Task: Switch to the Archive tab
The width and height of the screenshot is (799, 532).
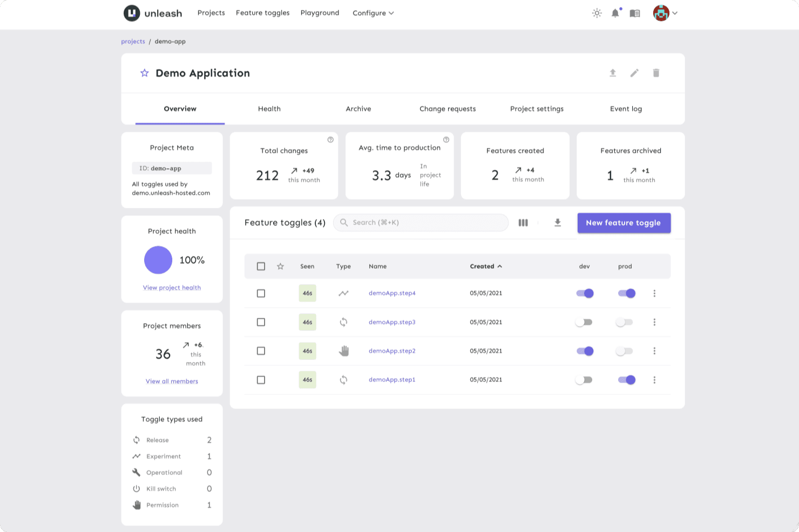Action: (358, 109)
